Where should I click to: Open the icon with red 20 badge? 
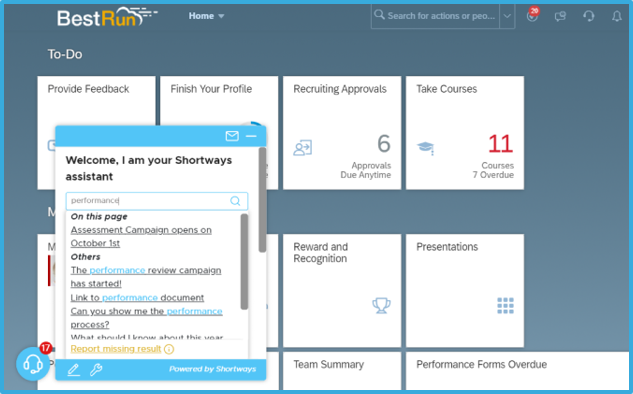pos(532,15)
